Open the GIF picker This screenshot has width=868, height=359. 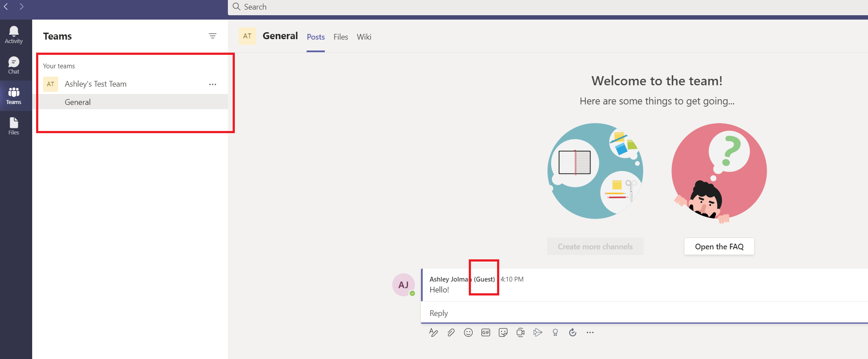tap(486, 332)
